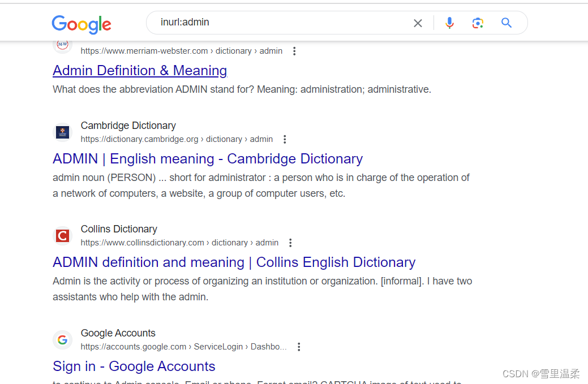This screenshot has width=588, height=384.
Task: Open the ADMIN English meaning Cambridge link
Action: [x=207, y=158]
